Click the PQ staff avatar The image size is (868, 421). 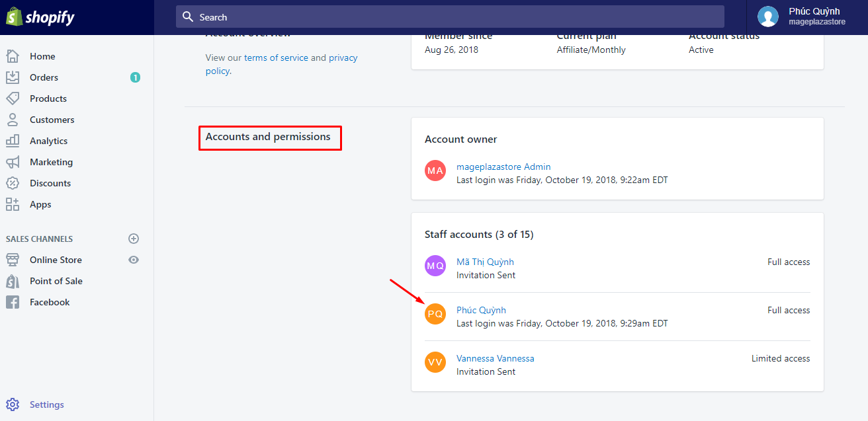click(435, 314)
